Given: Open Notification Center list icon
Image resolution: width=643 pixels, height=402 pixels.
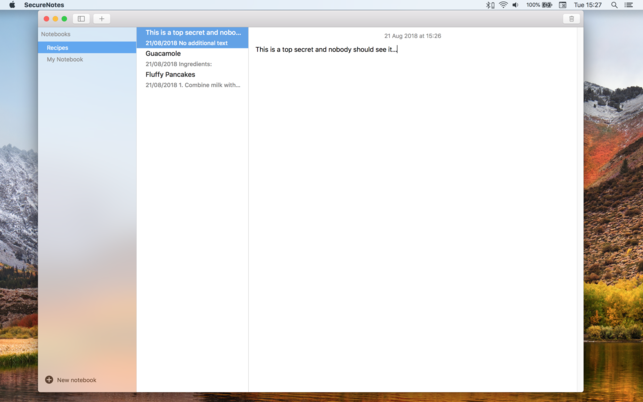Looking at the screenshot, I should click(x=629, y=5).
